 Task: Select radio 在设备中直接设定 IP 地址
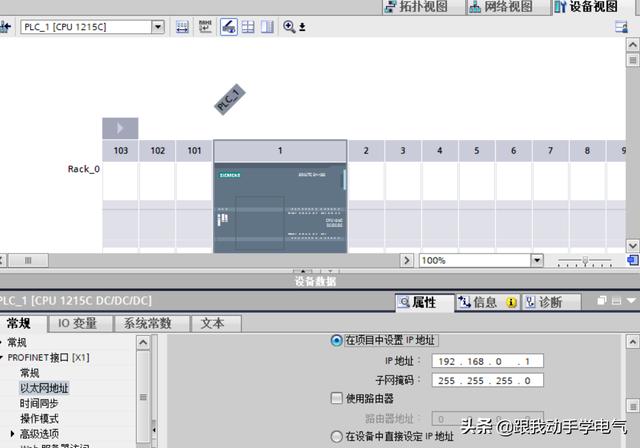tap(336, 437)
